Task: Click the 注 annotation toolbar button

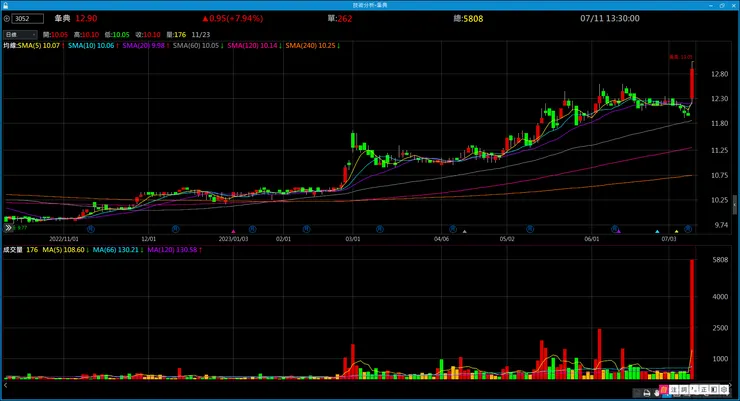Action: (x=674, y=390)
